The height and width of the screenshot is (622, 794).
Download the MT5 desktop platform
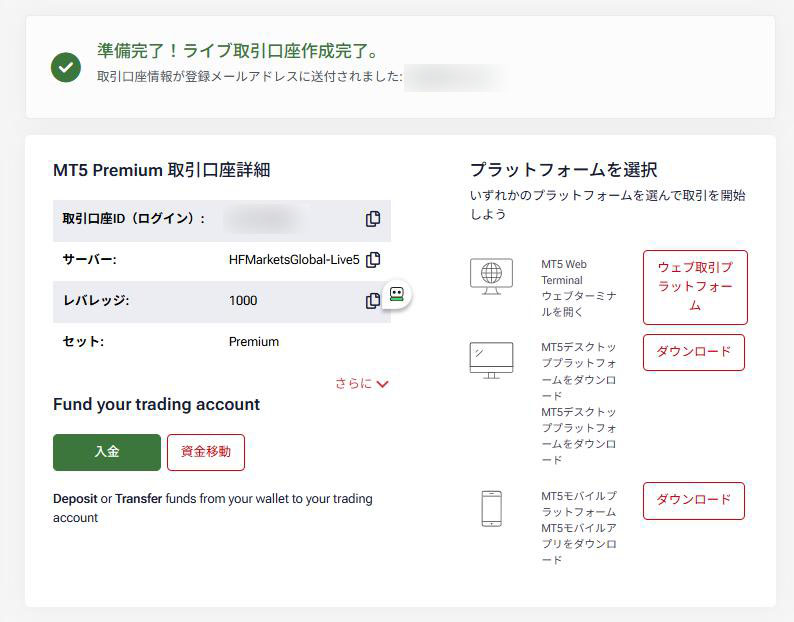pyautogui.click(x=693, y=352)
